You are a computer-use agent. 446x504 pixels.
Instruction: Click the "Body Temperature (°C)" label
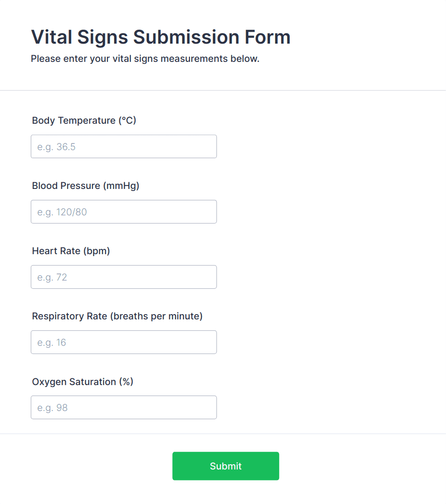pos(84,120)
